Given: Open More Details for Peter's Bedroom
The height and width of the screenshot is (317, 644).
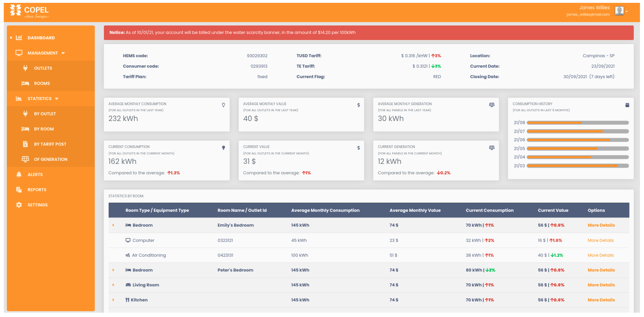Looking at the screenshot, I should 601,270.
